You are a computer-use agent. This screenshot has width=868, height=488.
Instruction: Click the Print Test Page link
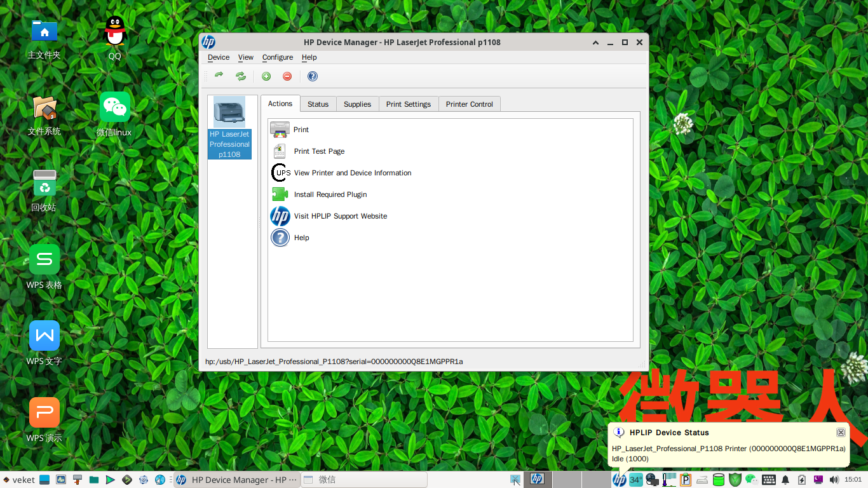[320, 151]
